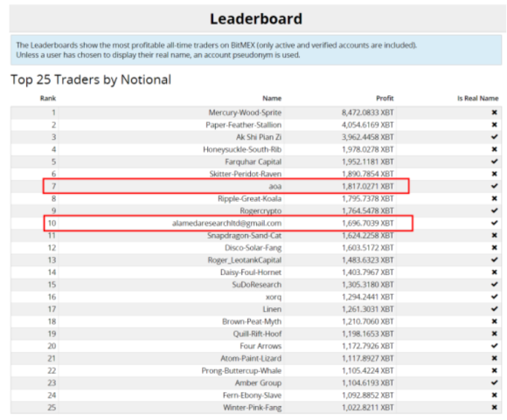Select trader name Linen
Screen dimensions: 507x420
pyautogui.click(x=272, y=309)
